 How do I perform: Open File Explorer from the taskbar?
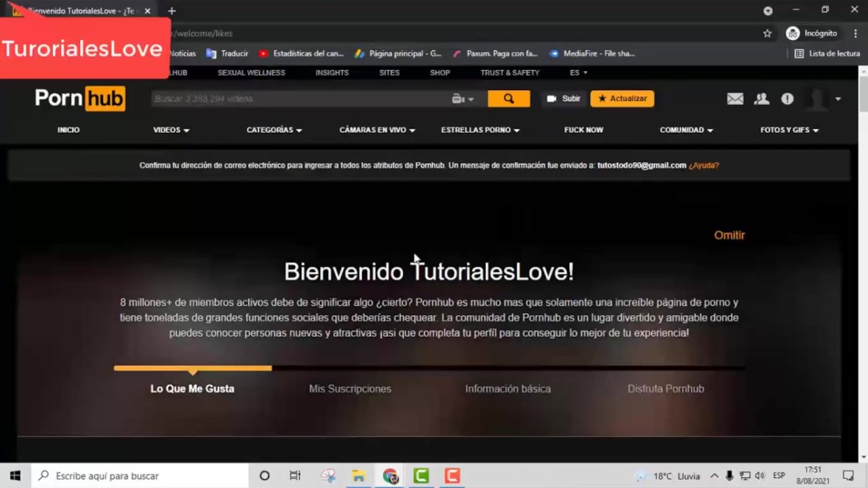point(359,476)
